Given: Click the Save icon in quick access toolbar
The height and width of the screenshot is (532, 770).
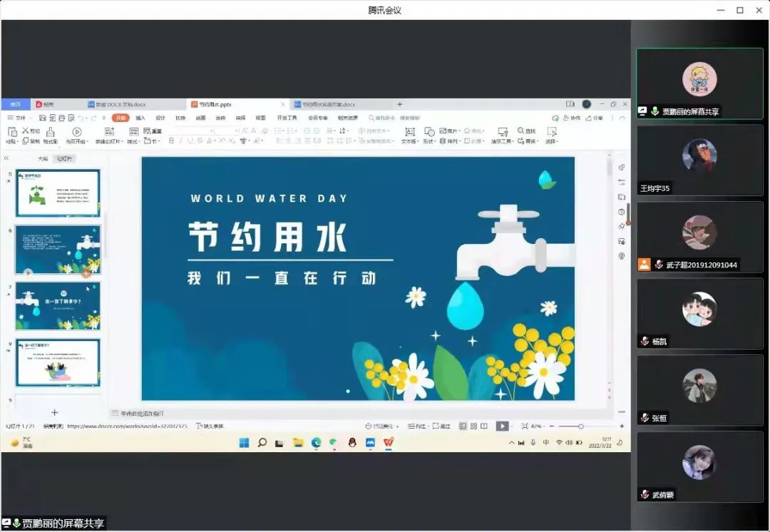Looking at the screenshot, I should point(43,118).
